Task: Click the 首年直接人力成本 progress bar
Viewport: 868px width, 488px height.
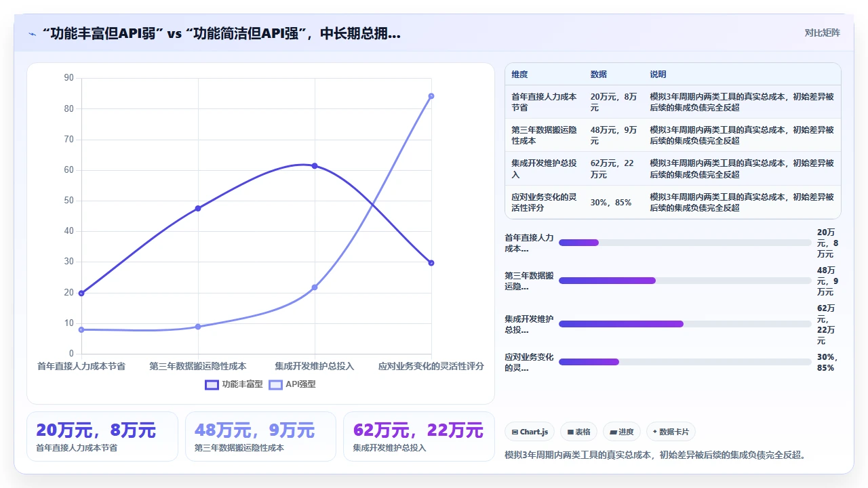Action: click(x=685, y=243)
